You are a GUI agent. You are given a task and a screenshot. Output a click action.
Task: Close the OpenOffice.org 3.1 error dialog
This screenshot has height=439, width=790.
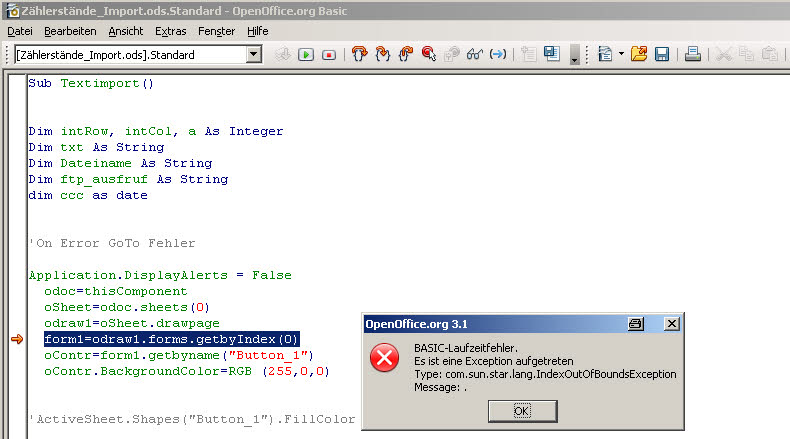coord(671,324)
